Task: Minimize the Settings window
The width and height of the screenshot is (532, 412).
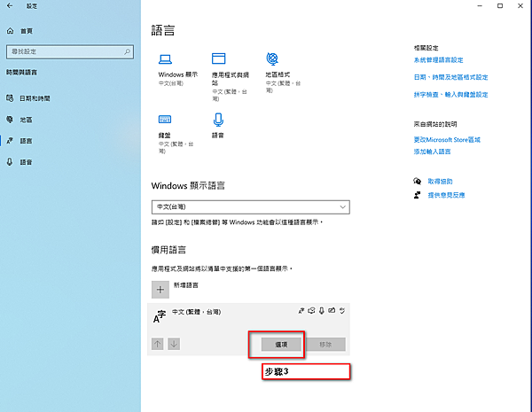Action: coord(480,6)
